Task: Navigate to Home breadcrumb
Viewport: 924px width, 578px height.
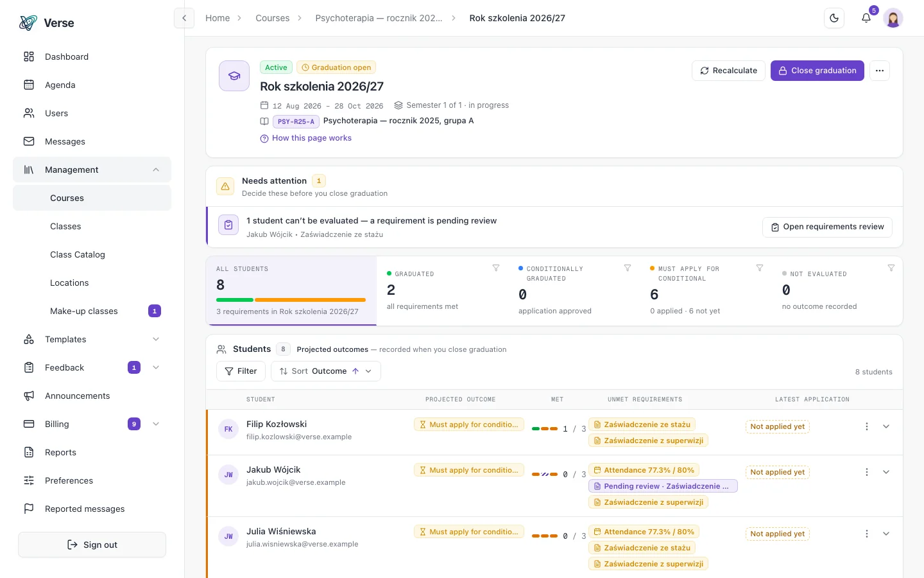Action: (218, 18)
